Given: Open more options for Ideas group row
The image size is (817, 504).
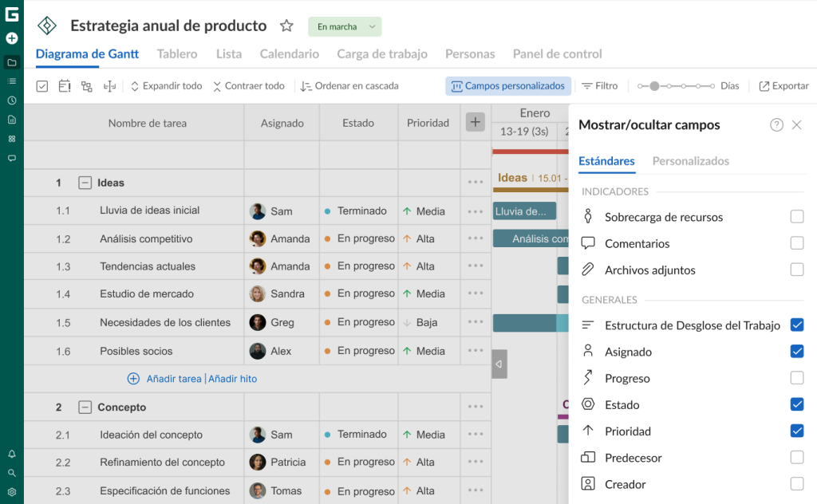Looking at the screenshot, I should pyautogui.click(x=476, y=183).
